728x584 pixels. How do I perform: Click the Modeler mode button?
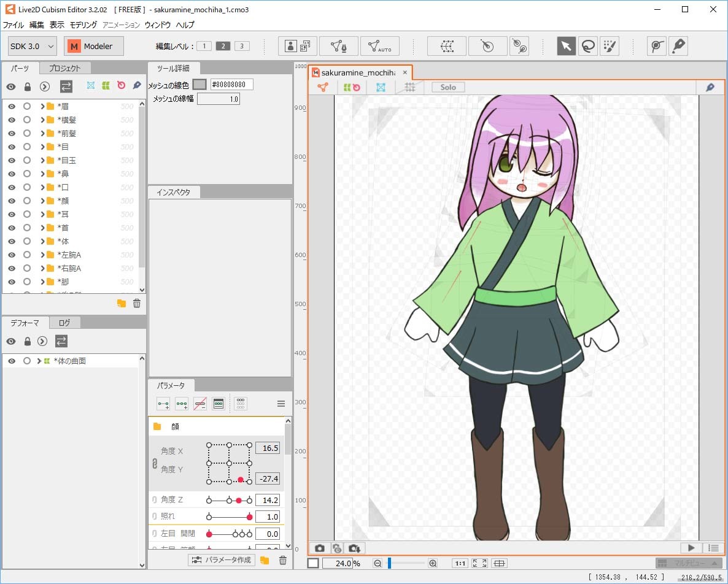pos(93,46)
